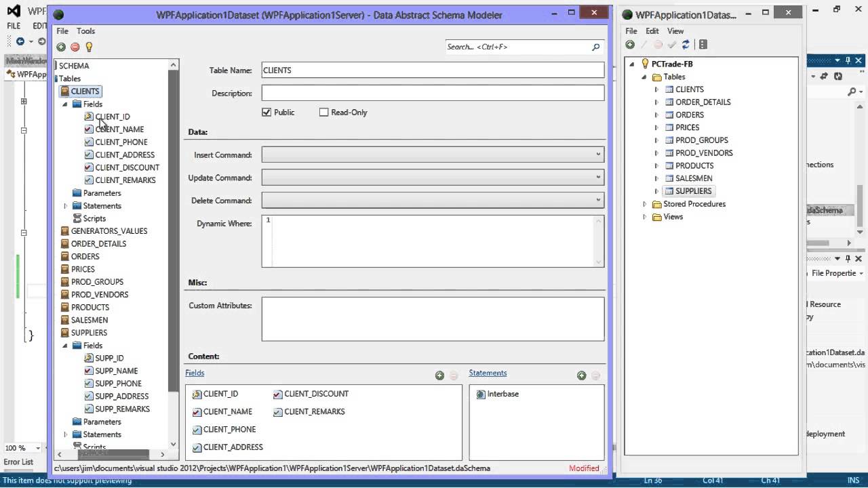The width and height of the screenshot is (868, 488).
Task: Select SUPPLIERS table in PCTrade-FB tree
Action: (694, 191)
